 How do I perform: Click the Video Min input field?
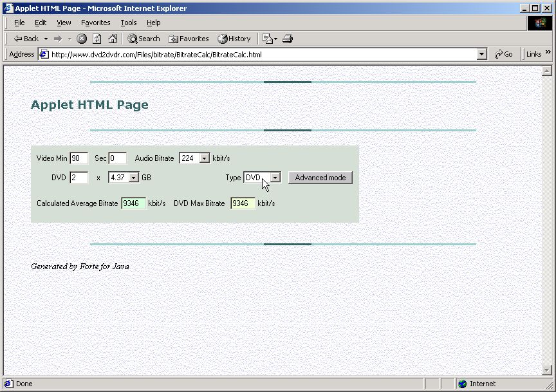[79, 158]
